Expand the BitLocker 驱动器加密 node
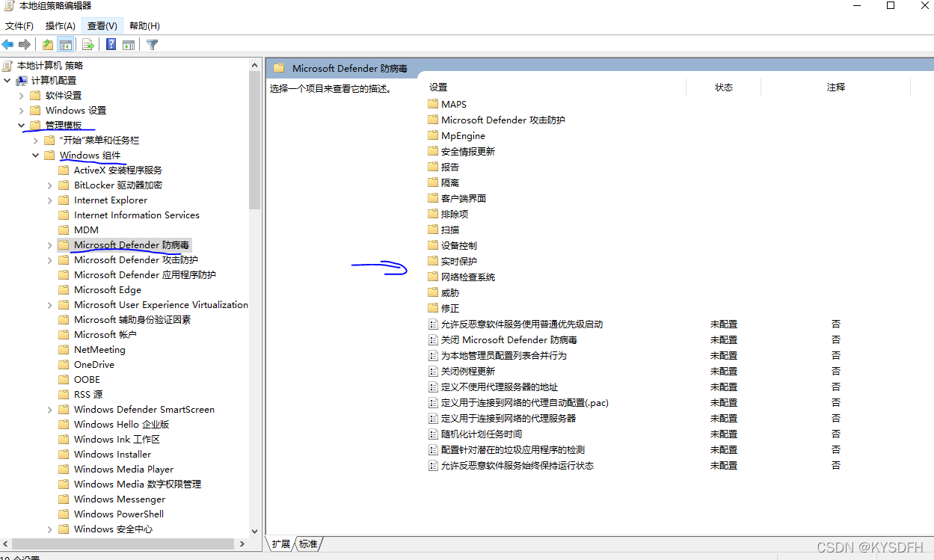The width and height of the screenshot is (934, 560). click(x=49, y=185)
